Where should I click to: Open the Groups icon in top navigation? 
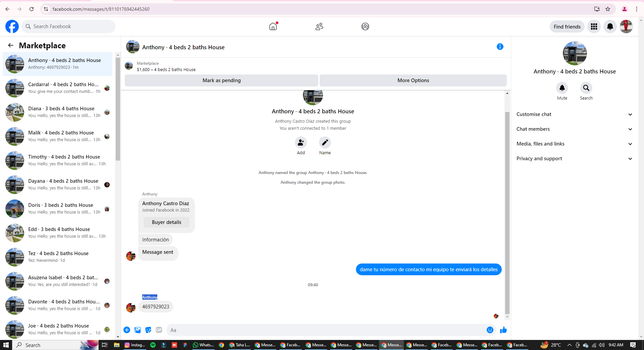pos(365,26)
